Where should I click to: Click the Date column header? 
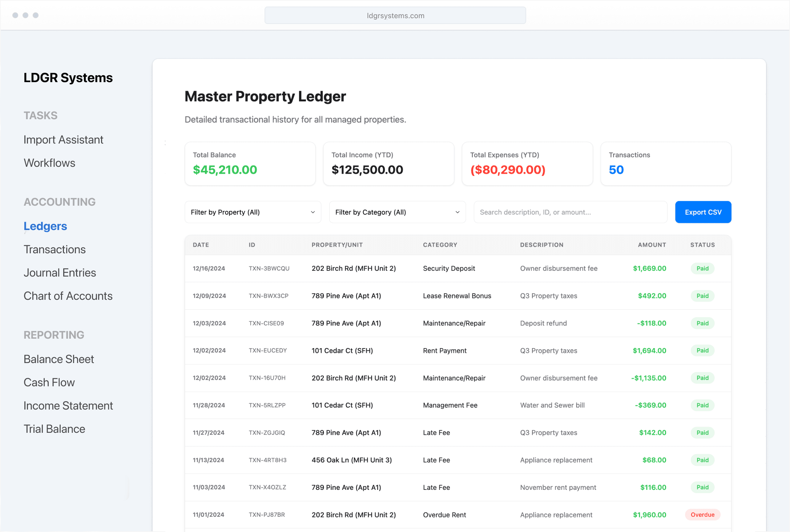(201, 245)
